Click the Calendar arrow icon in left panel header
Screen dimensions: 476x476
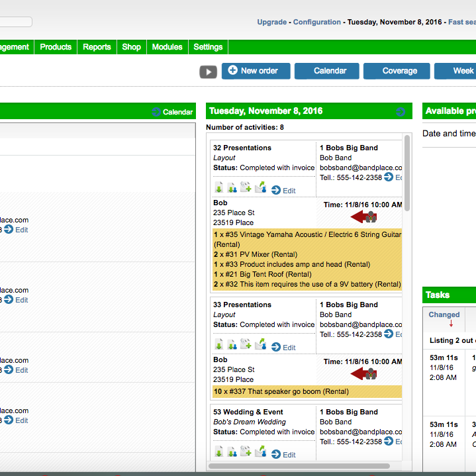tap(156, 112)
